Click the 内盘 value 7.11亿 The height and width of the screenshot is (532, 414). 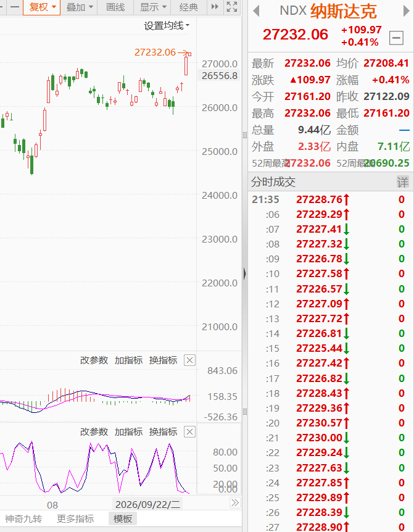pos(393,146)
